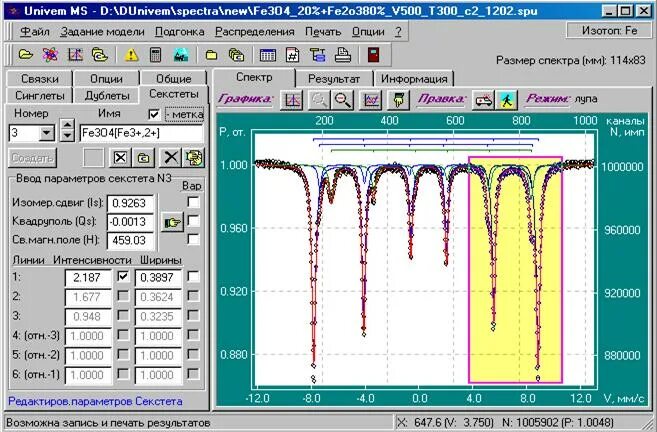Click the greyed zoom-in magnifier icon

coord(320,100)
